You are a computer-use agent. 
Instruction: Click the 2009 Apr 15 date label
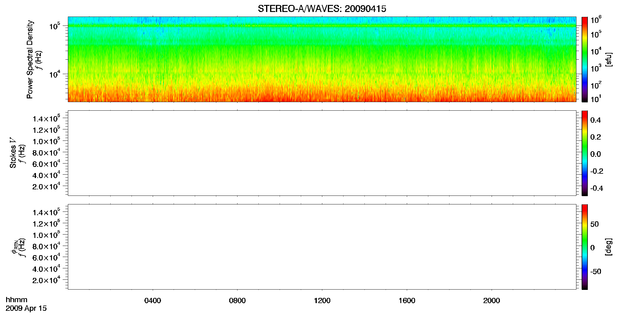coord(26,308)
